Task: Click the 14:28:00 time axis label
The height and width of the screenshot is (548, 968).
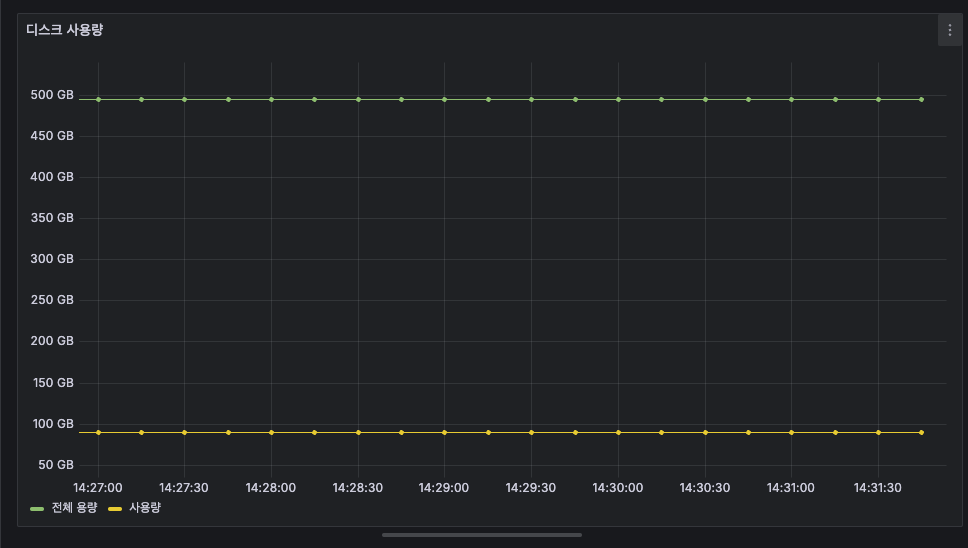Action: pos(270,488)
